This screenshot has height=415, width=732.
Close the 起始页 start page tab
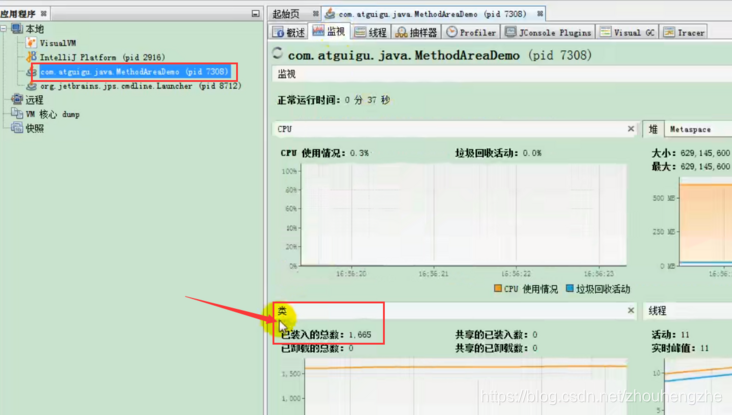(x=316, y=14)
